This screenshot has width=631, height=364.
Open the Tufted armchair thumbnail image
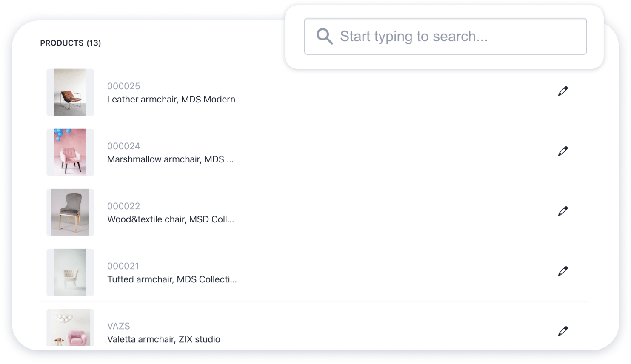coord(70,272)
